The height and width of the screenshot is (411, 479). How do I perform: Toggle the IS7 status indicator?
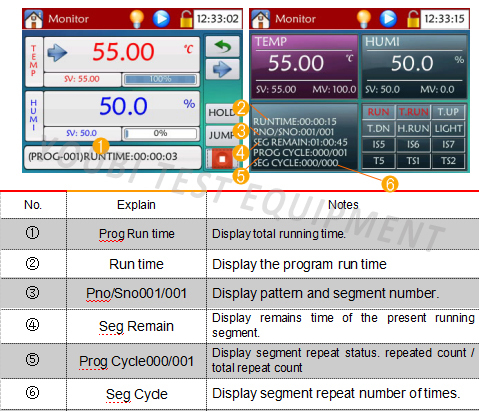click(x=448, y=144)
